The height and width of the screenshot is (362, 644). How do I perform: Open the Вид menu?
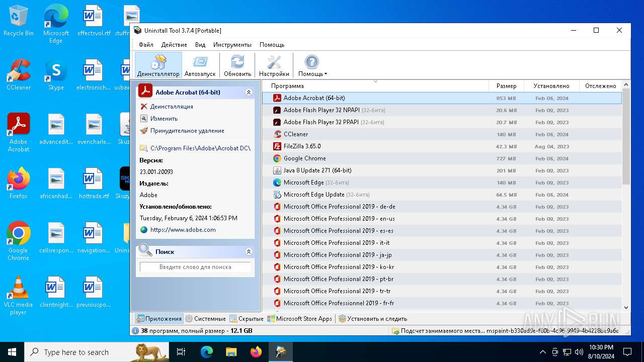[x=200, y=45]
